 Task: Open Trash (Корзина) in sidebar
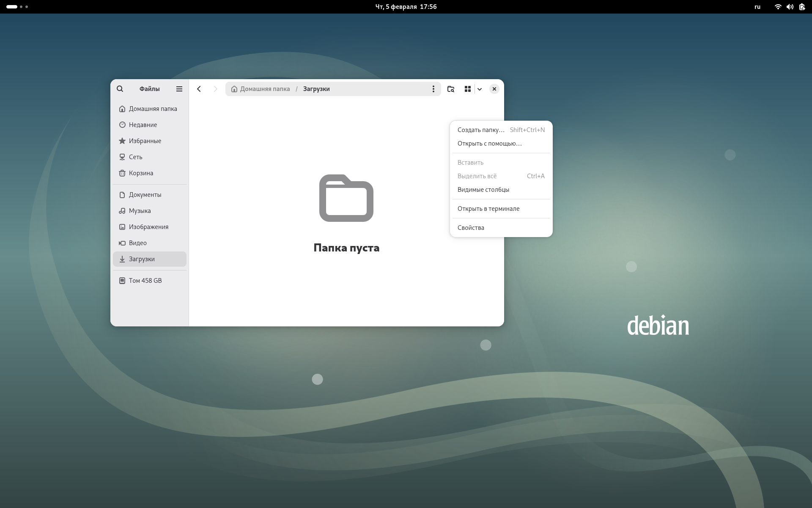141,173
